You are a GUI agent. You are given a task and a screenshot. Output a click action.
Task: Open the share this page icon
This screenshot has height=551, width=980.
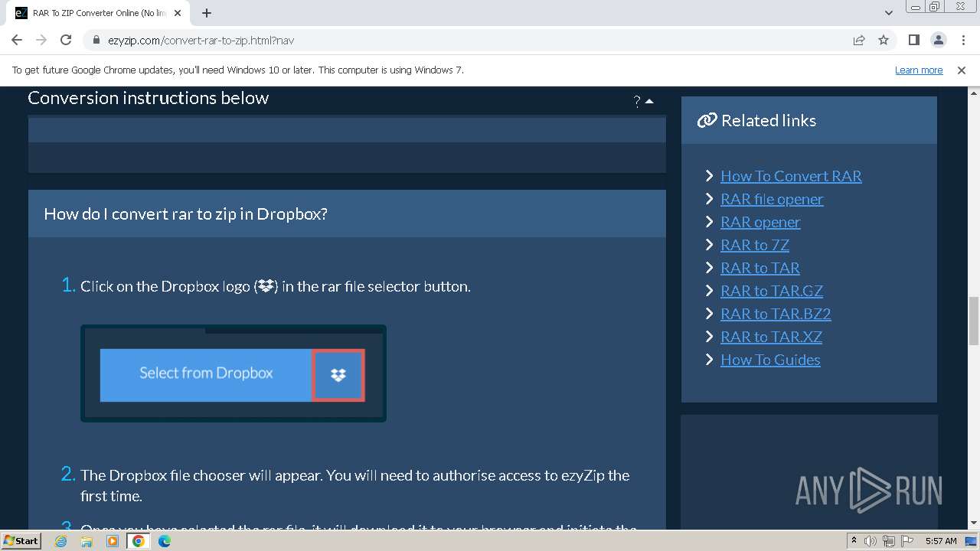click(859, 40)
